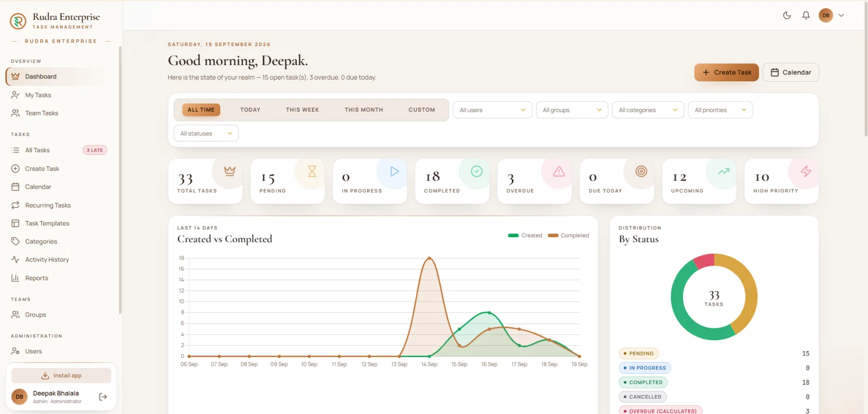Click the 3 LATE badge
868x414 pixels.
pos(95,150)
